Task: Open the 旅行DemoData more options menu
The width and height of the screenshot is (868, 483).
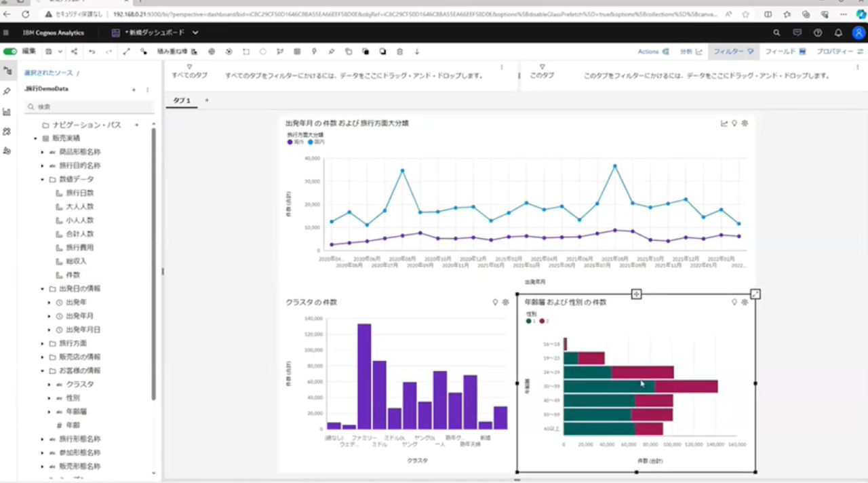Action: click(x=147, y=90)
